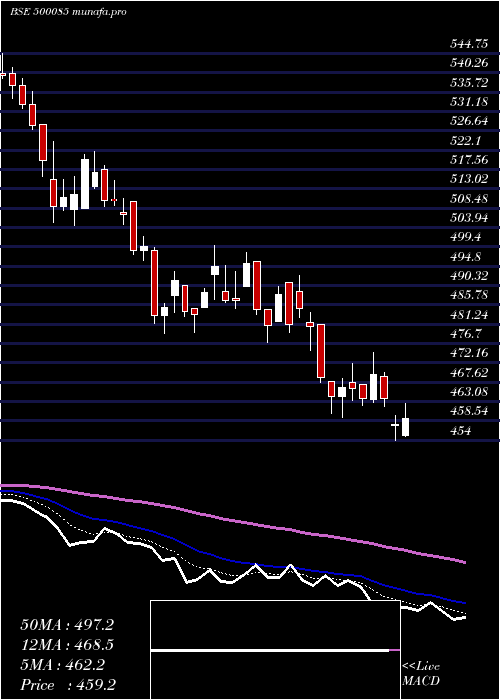
Task: Select the 508.48 price label
Action: [x=469, y=199]
